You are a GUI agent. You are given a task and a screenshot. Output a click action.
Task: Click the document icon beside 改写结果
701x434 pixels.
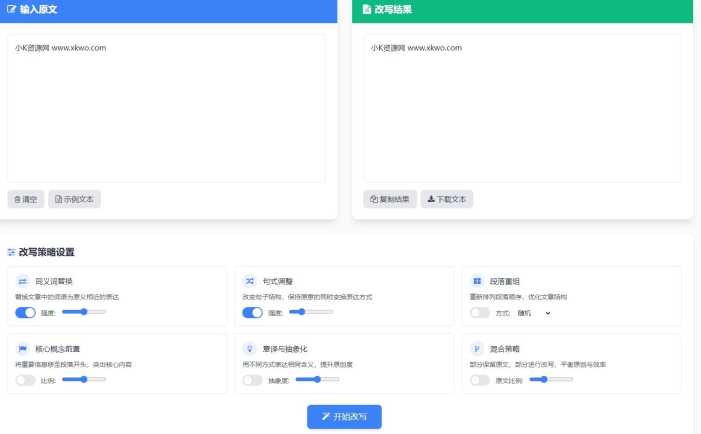pyautogui.click(x=367, y=9)
